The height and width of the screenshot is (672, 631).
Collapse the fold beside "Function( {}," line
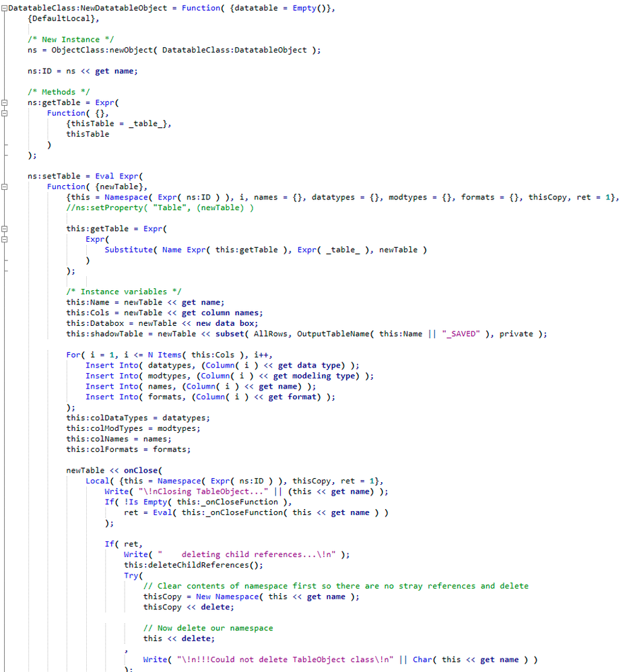coord(4,113)
